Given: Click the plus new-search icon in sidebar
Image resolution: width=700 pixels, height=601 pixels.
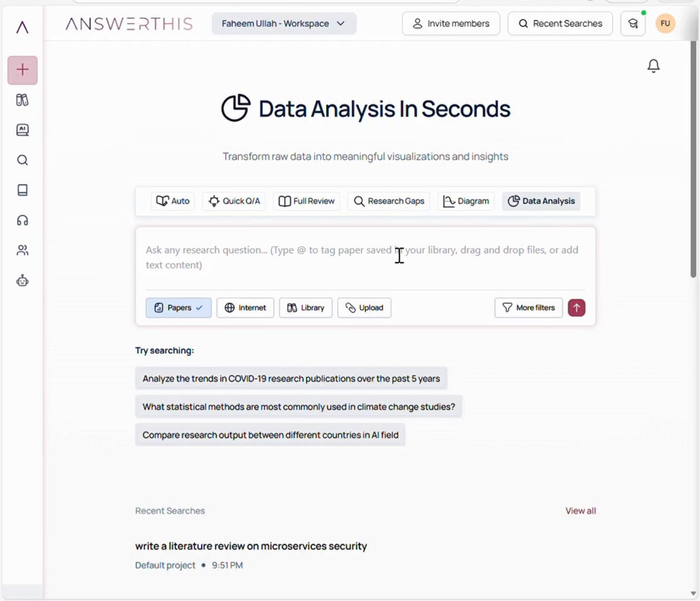Looking at the screenshot, I should coord(23,70).
